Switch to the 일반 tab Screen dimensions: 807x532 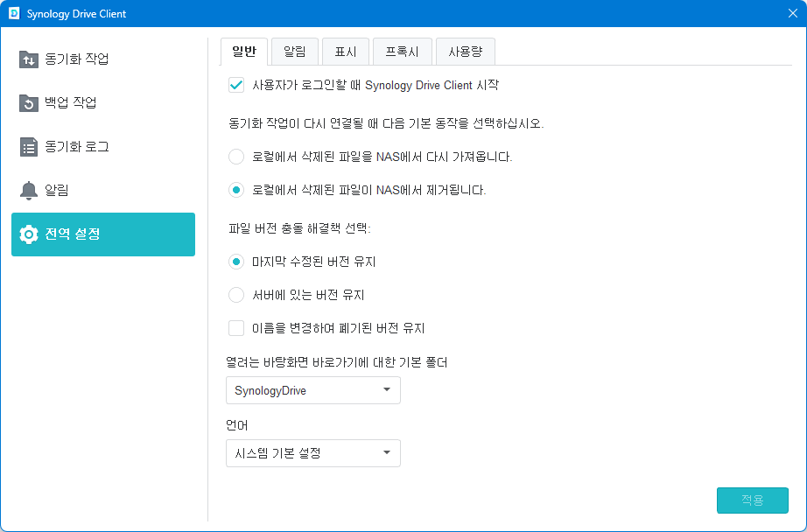click(x=244, y=52)
